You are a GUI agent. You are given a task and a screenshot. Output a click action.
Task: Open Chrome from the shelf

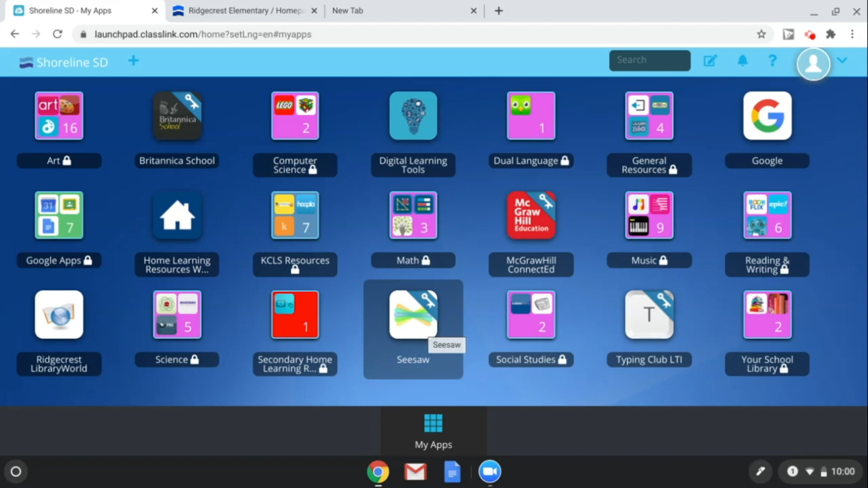378,471
